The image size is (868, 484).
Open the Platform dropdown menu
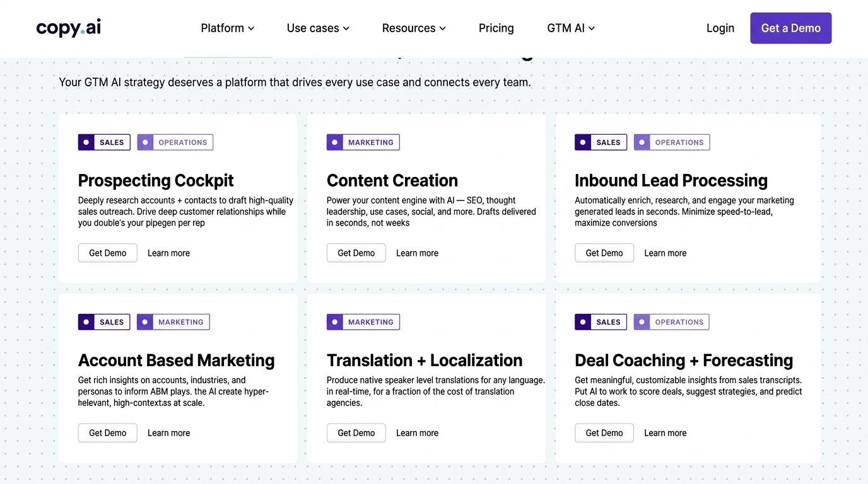click(x=228, y=28)
